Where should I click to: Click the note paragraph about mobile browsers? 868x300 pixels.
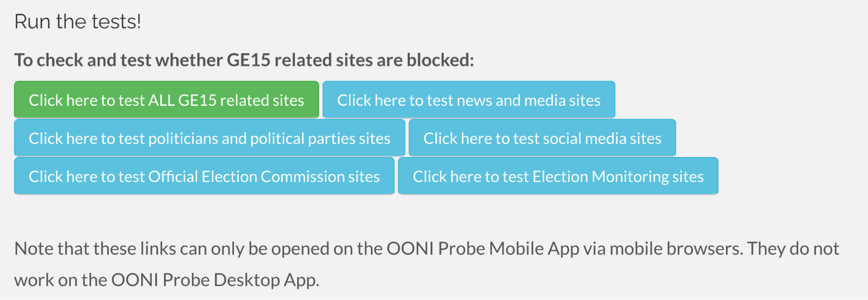(426, 249)
